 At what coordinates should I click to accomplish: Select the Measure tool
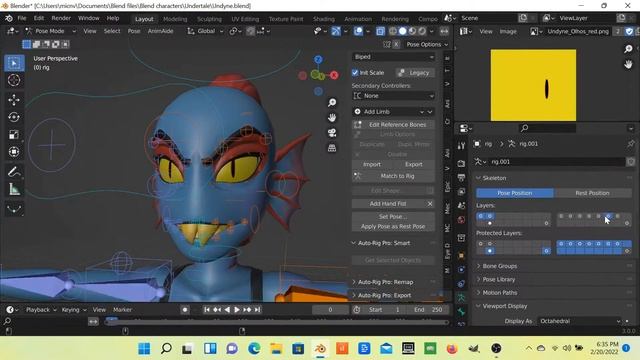(x=14, y=189)
